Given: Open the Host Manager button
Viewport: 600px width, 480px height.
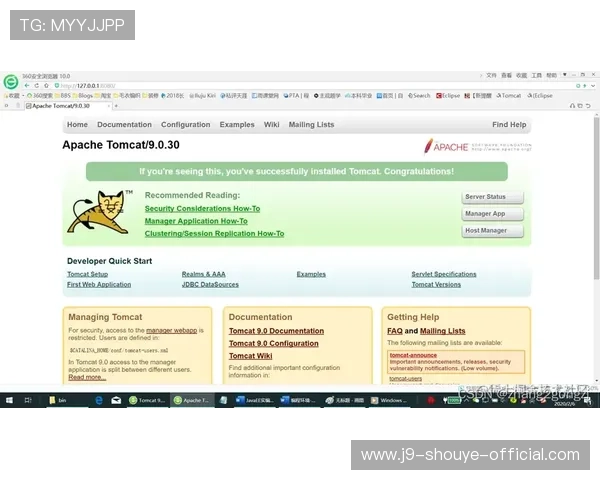Looking at the screenshot, I should pyautogui.click(x=492, y=230).
